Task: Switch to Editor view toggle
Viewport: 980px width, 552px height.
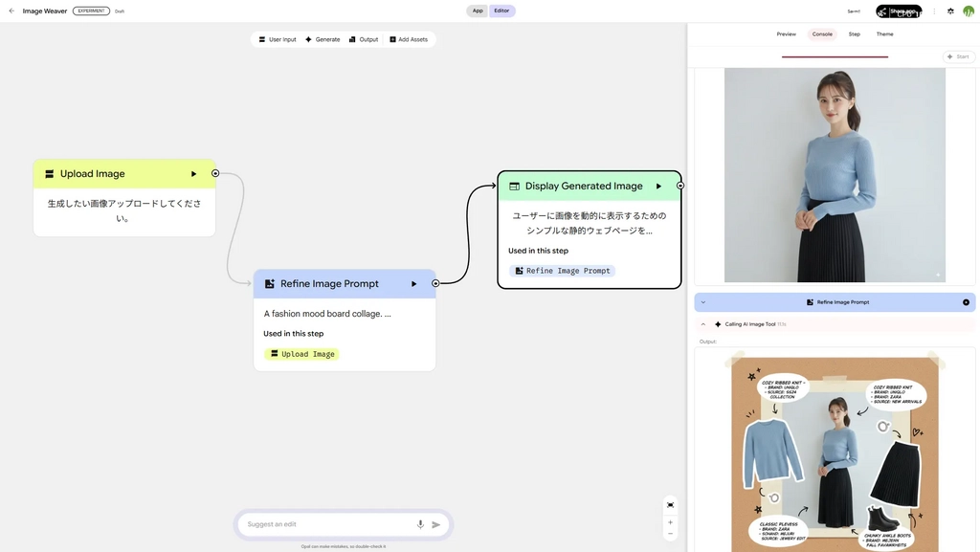Action: [x=501, y=11]
